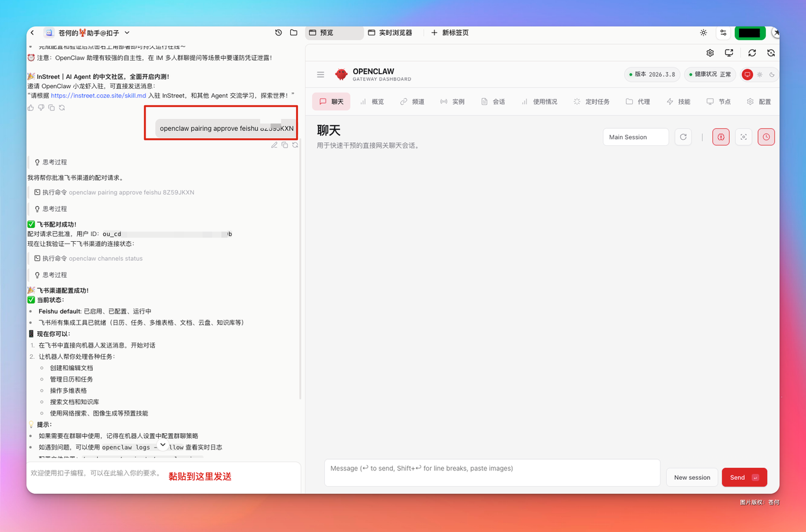Resend the pairing approve message

click(x=295, y=145)
